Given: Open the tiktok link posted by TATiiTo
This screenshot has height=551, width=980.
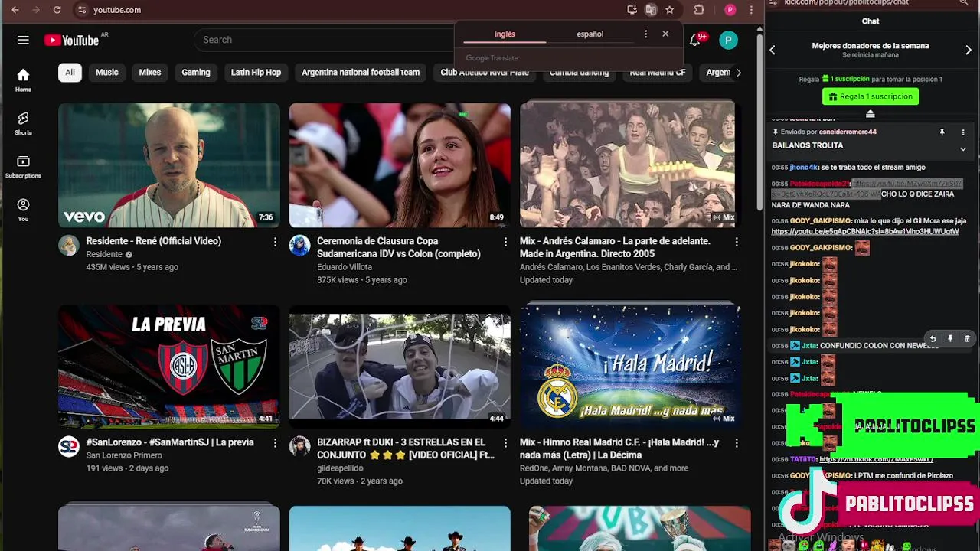Looking at the screenshot, I should click(x=876, y=459).
